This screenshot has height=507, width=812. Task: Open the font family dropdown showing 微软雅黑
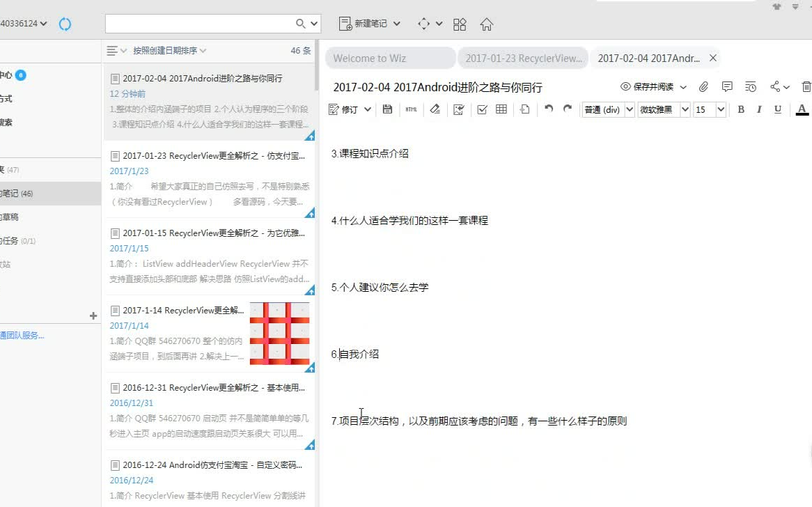(663, 109)
